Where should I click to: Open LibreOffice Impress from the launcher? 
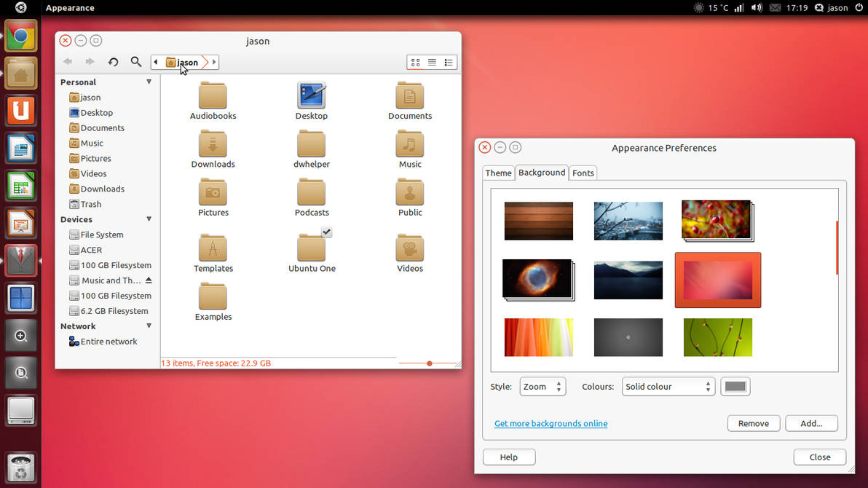(21, 223)
